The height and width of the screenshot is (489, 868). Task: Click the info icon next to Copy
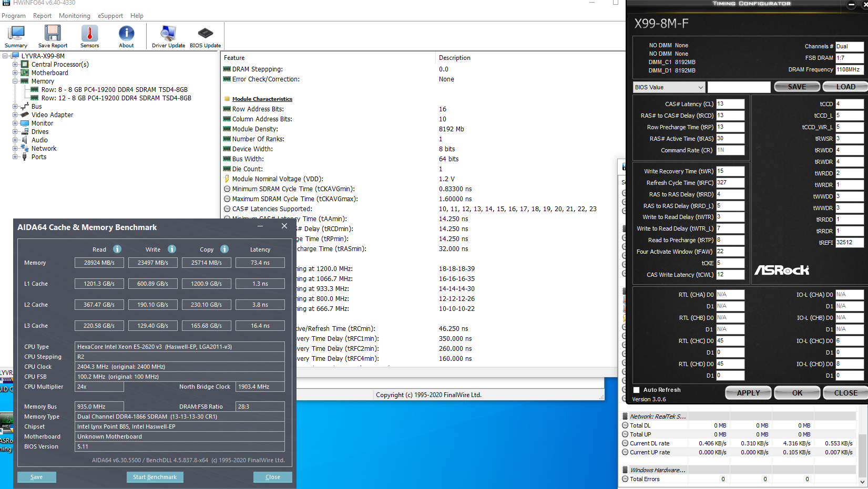[224, 249]
